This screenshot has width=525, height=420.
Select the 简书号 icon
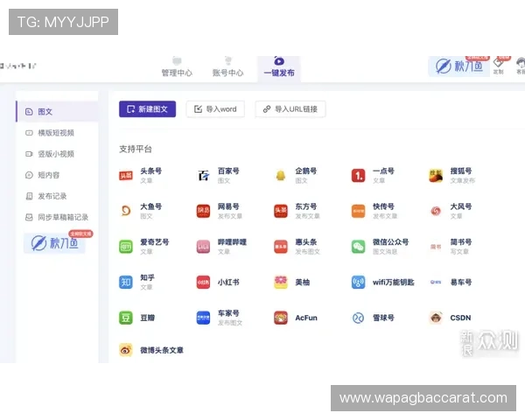pyautogui.click(x=436, y=247)
